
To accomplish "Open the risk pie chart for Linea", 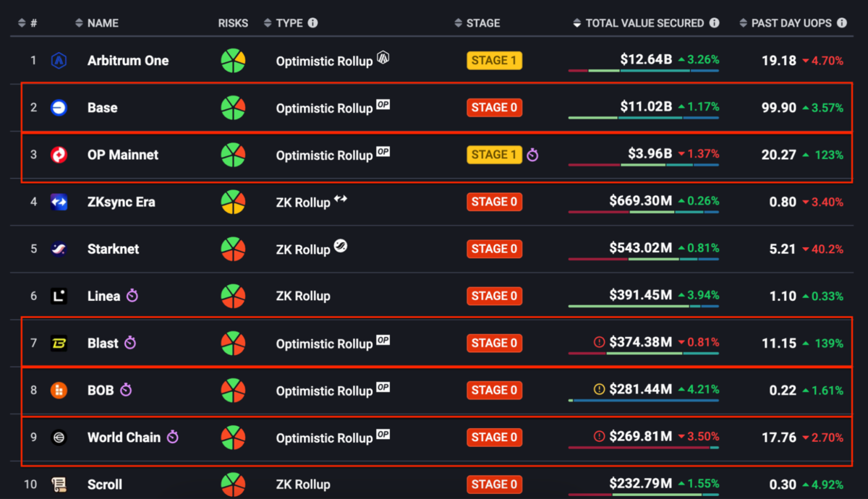I will click(x=233, y=296).
